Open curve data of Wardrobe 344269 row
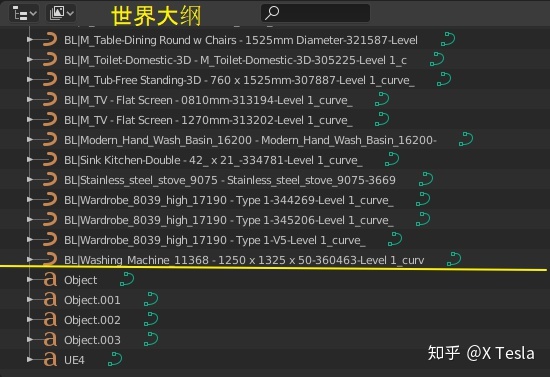Viewport: 550px width, 377px height. point(423,199)
